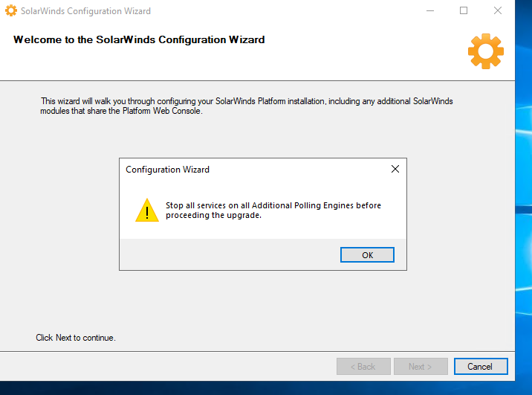Click the yellow warning triangle icon
The image size is (532, 395).
click(x=147, y=211)
